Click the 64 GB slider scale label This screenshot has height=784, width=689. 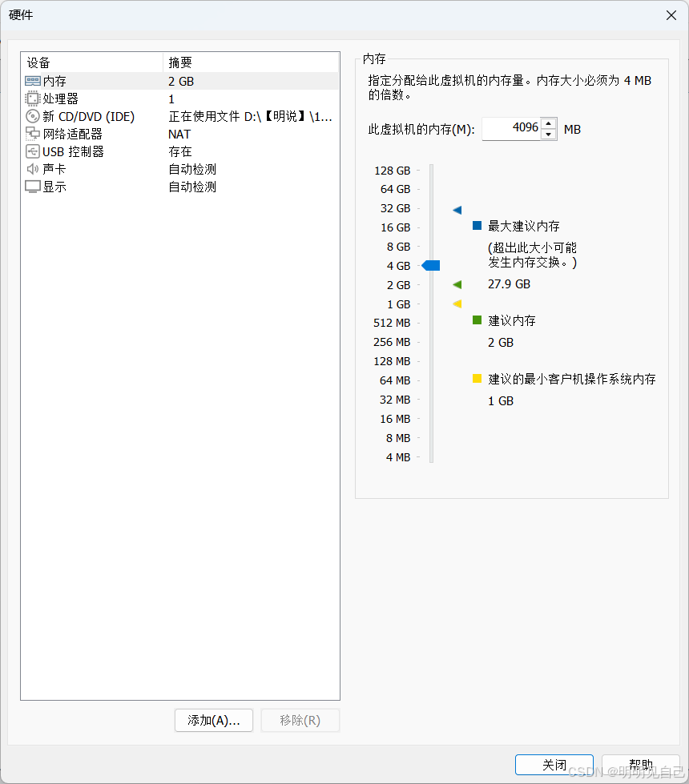[395, 189]
